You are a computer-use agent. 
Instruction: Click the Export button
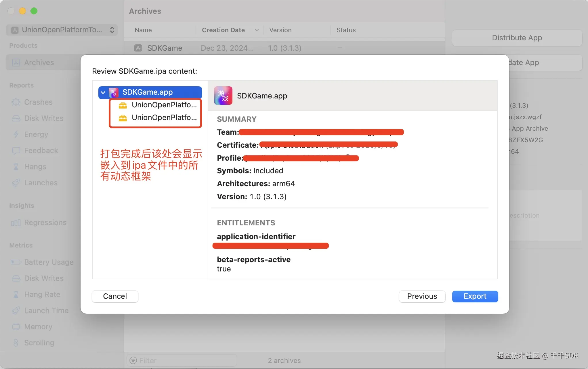point(475,296)
